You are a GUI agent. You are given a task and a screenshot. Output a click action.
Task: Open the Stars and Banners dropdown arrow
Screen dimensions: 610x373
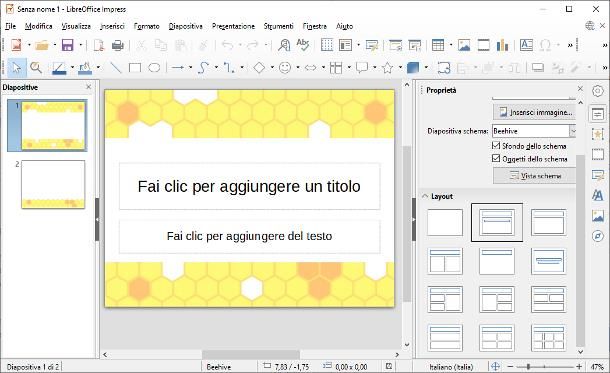tap(400, 68)
